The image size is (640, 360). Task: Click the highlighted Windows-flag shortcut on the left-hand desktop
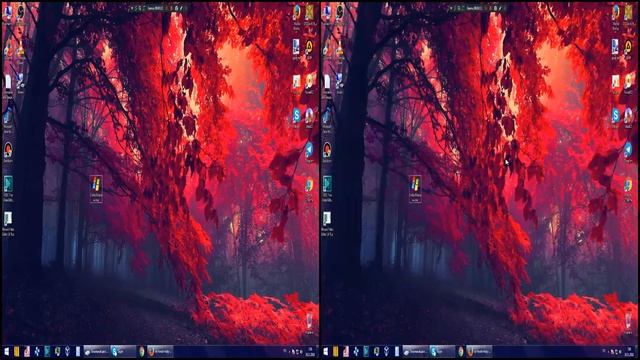tap(96, 189)
